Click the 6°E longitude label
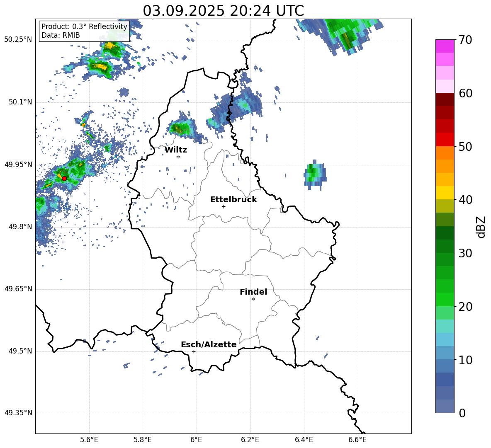This screenshot has width=491, height=448. coord(196,440)
